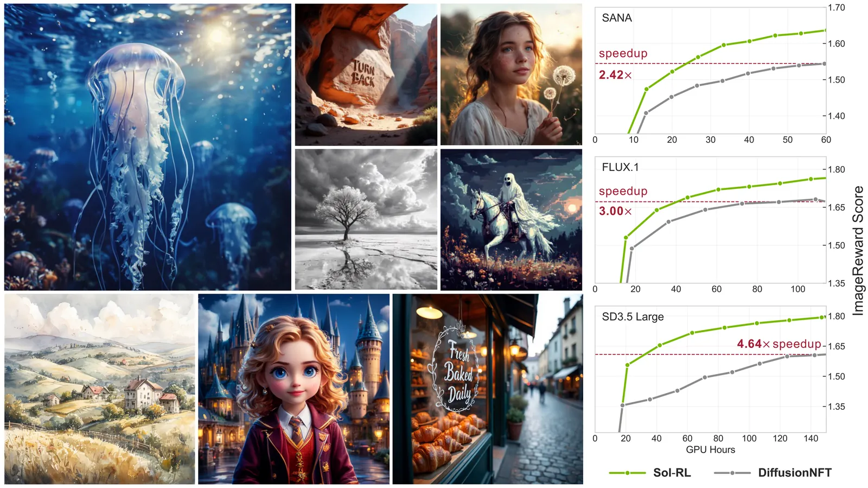Click the SANA chart title
The width and height of the screenshot is (868, 488).
[617, 18]
